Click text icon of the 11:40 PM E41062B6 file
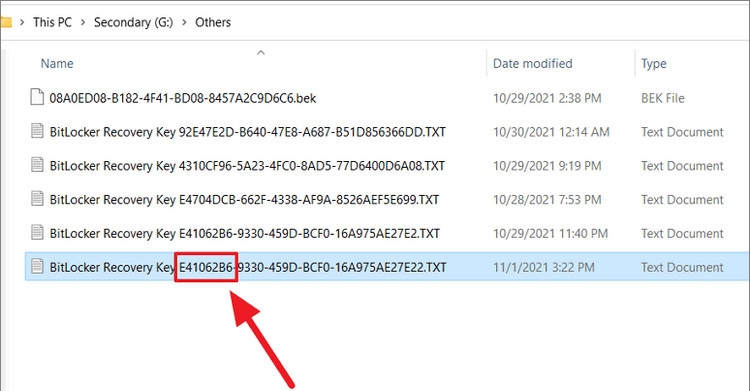 click(x=37, y=233)
